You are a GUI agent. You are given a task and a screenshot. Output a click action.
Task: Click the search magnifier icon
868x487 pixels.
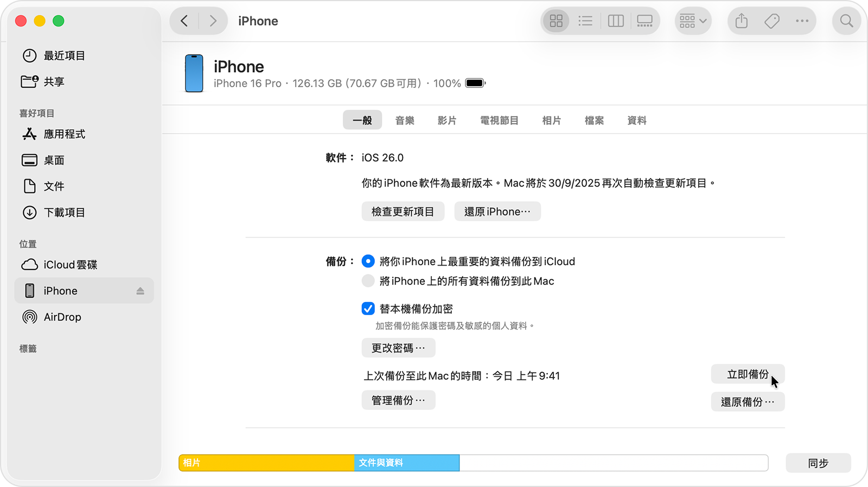(846, 21)
